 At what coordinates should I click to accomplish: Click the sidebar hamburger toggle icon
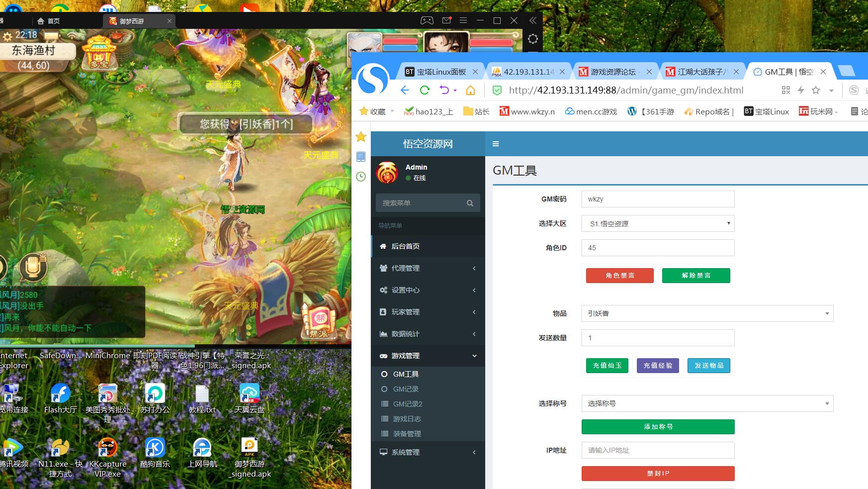[496, 144]
